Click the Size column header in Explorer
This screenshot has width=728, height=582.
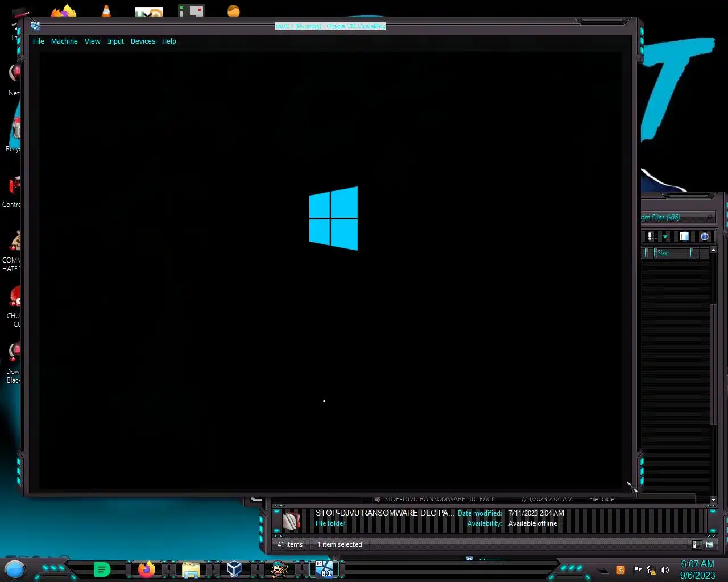(x=673, y=253)
